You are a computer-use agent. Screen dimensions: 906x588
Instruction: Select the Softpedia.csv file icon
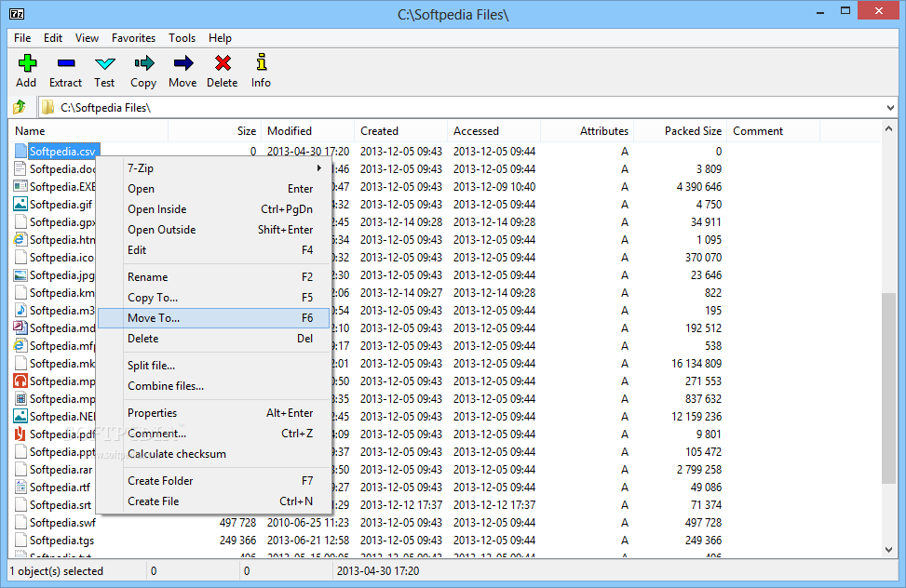click(20, 152)
